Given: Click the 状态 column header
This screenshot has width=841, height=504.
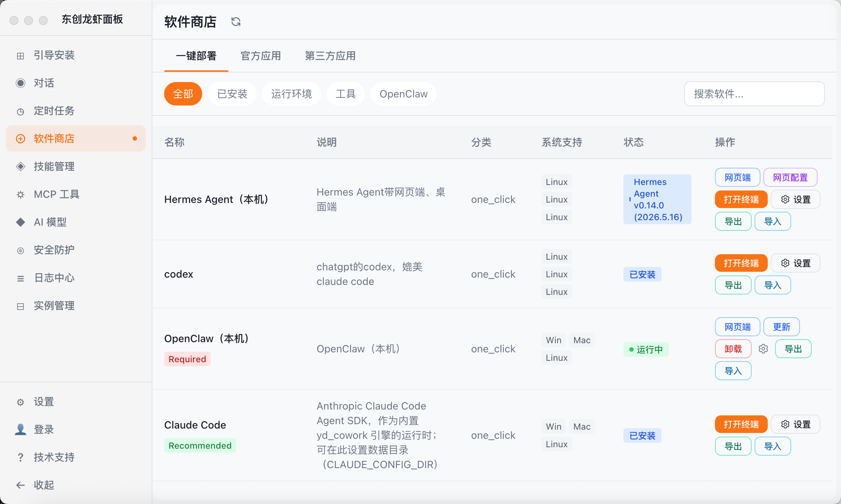Looking at the screenshot, I should (x=634, y=142).
